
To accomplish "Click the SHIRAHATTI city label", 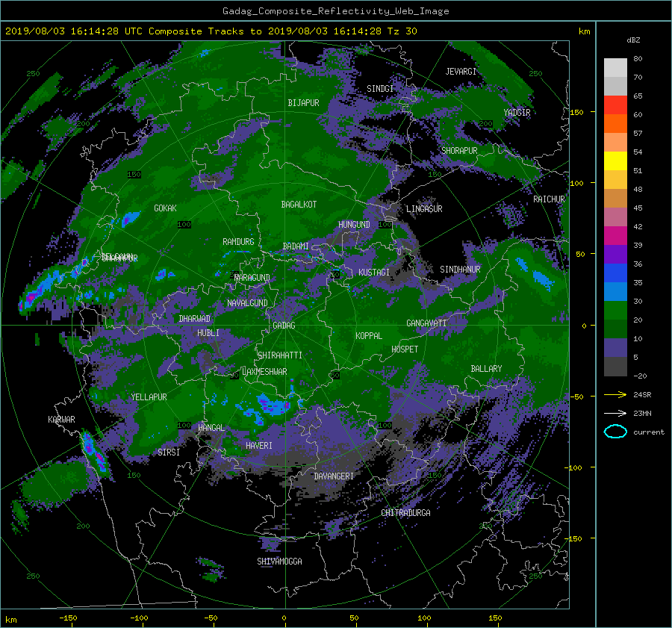I will (x=280, y=355).
